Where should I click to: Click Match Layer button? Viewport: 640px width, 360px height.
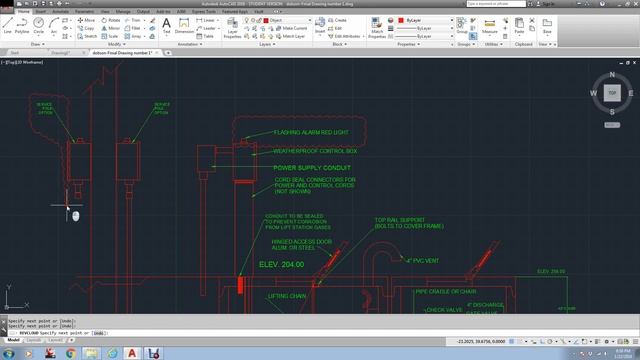coord(291,36)
